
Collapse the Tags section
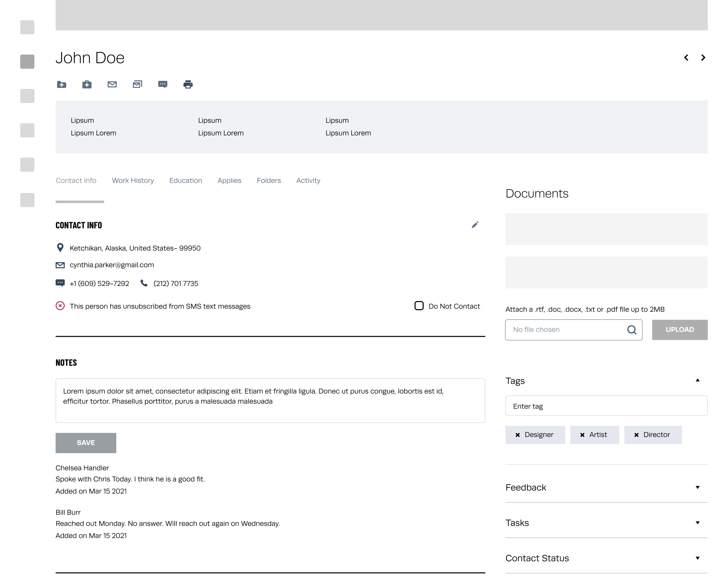click(697, 381)
